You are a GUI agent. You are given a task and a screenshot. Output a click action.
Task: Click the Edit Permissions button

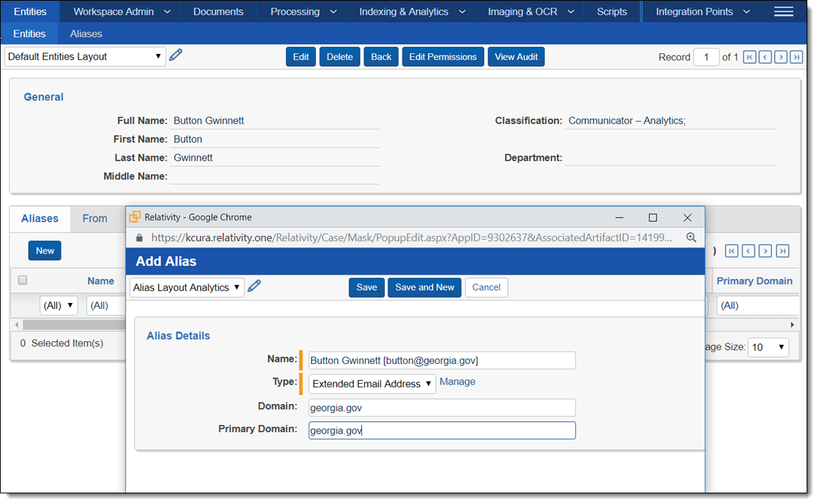(x=442, y=57)
